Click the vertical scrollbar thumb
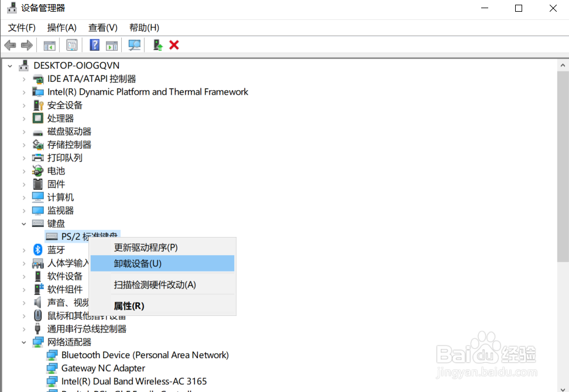Screen dimensions: 569x392 pos(563,166)
